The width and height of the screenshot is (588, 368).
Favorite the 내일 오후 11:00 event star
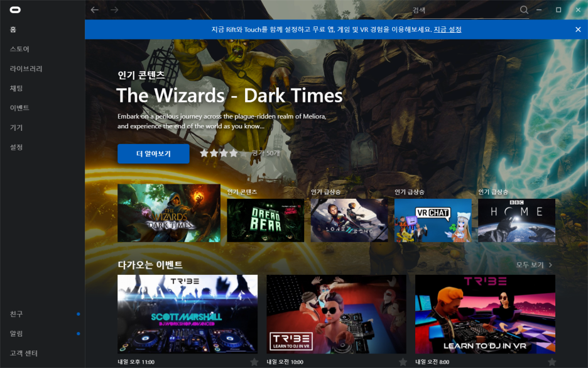pos(254,362)
